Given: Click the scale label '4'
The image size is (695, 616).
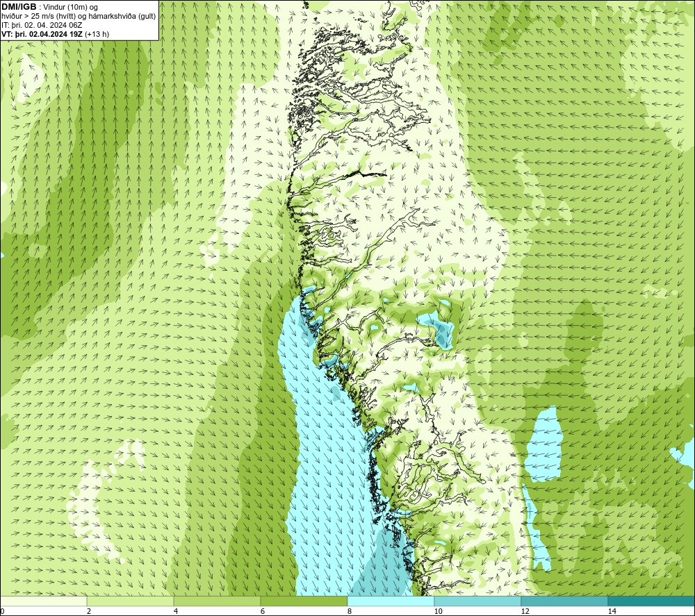Looking at the screenshot, I should (176, 611).
